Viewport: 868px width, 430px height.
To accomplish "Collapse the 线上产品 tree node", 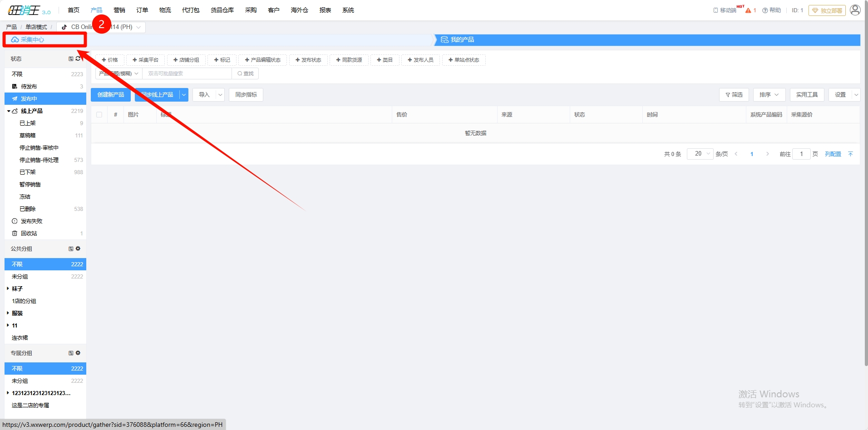I will click(x=9, y=111).
